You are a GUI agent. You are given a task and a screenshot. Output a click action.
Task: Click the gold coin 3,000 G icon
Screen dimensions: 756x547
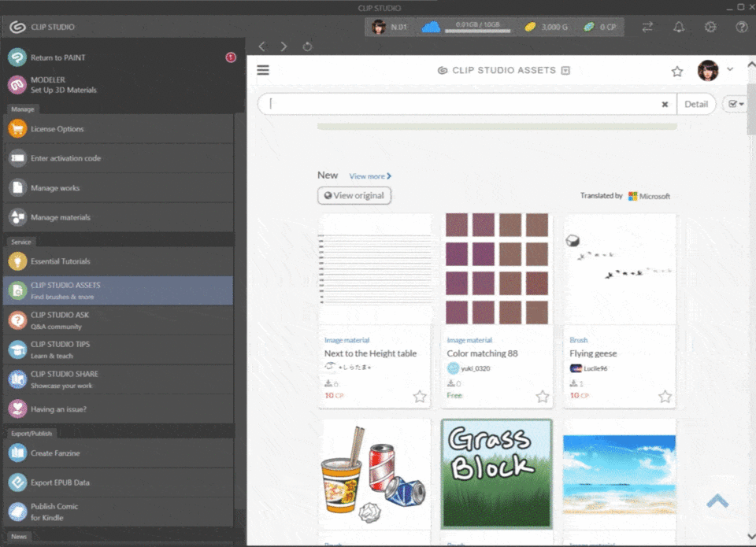point(530,27)
